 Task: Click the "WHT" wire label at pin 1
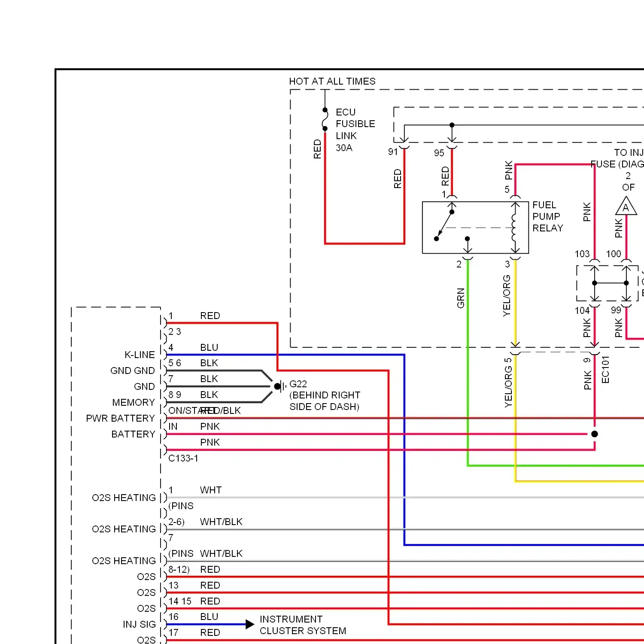click(x=211, y=490)
